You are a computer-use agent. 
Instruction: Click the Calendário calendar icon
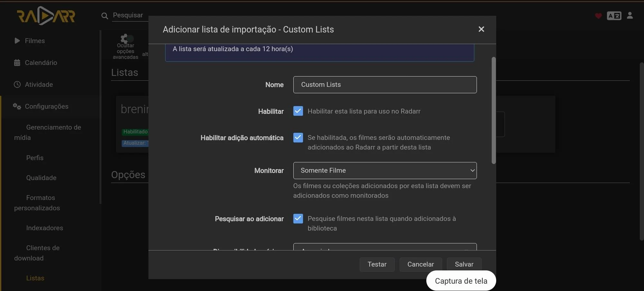(17, 63)
